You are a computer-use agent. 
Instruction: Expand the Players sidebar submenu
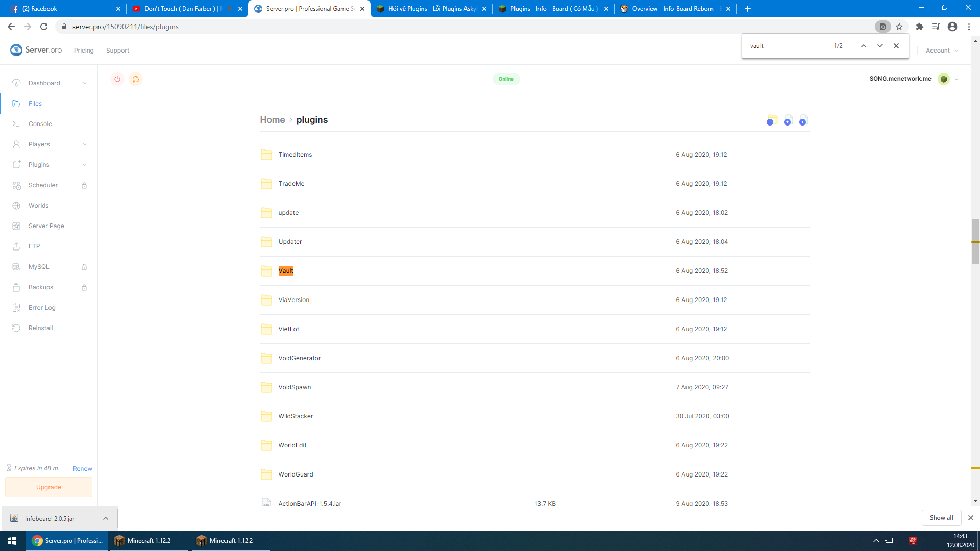pyautogui.click(x=85, y=144)
